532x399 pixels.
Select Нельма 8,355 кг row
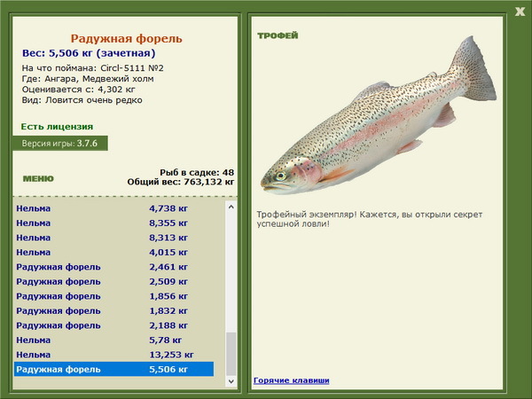(x=114, y=223)
